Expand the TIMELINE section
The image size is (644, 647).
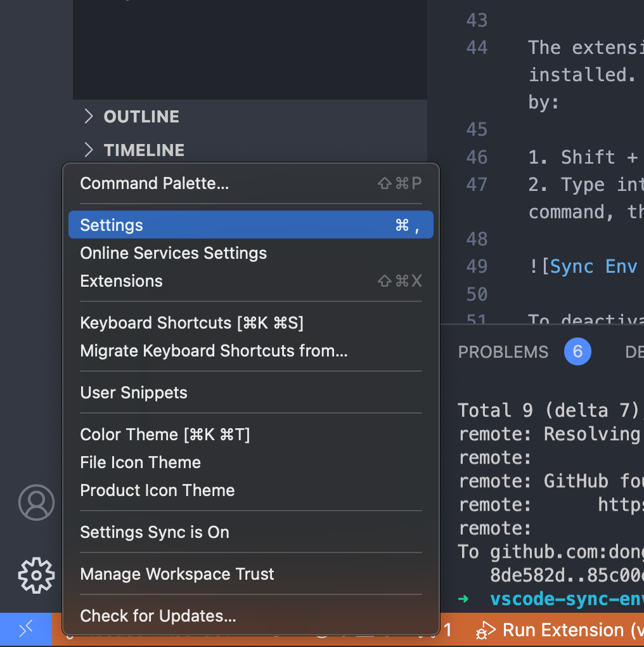pos(250,150)
